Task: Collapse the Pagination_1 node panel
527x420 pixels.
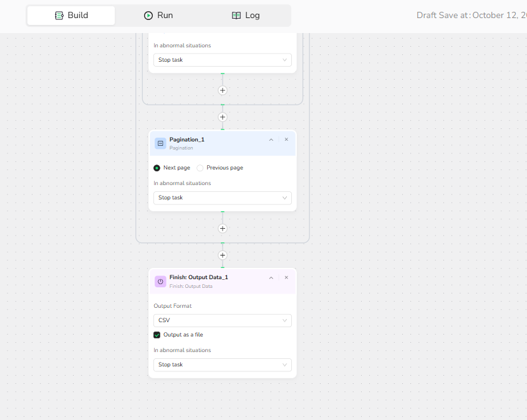Action: pyautogui.click(x=271, y=140)
